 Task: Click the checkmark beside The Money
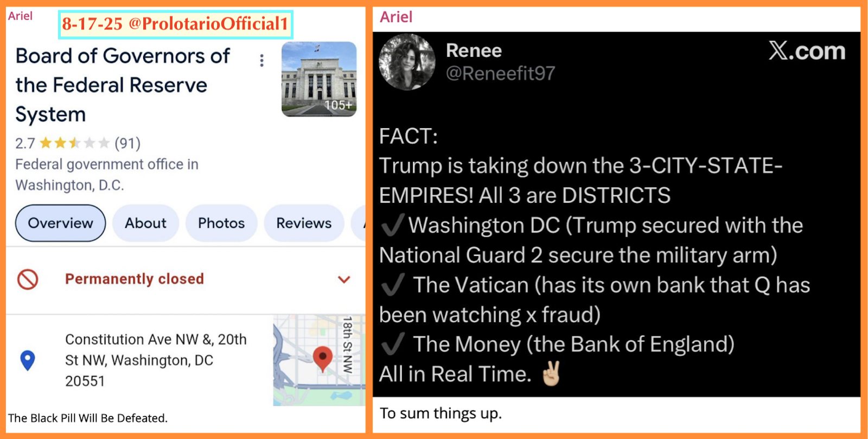[393, 343]
